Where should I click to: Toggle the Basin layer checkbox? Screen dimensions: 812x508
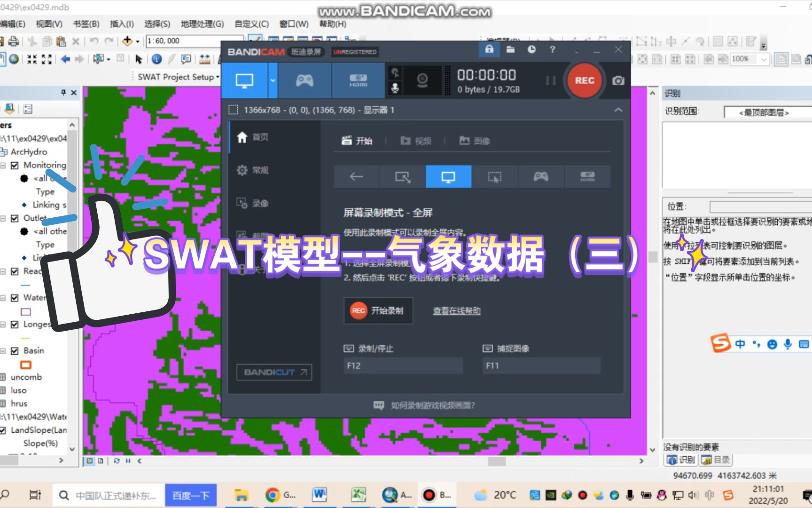pos(15,351)
